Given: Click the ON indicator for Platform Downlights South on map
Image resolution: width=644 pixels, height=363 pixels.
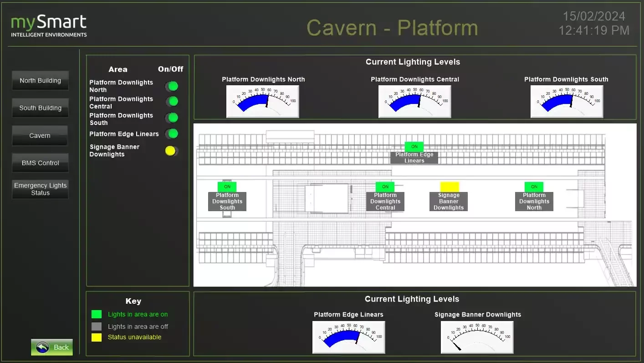Looking at the screenshot, I should 227,187.
